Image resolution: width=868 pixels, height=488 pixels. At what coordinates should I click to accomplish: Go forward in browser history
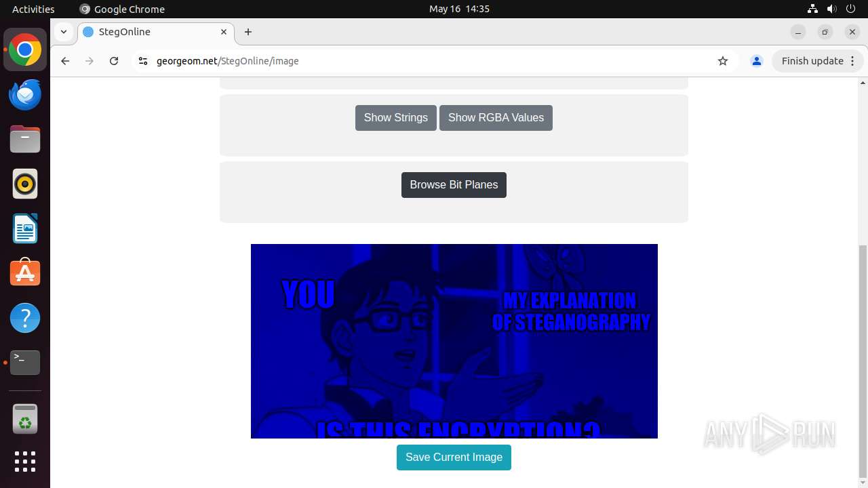pos(90,61)
